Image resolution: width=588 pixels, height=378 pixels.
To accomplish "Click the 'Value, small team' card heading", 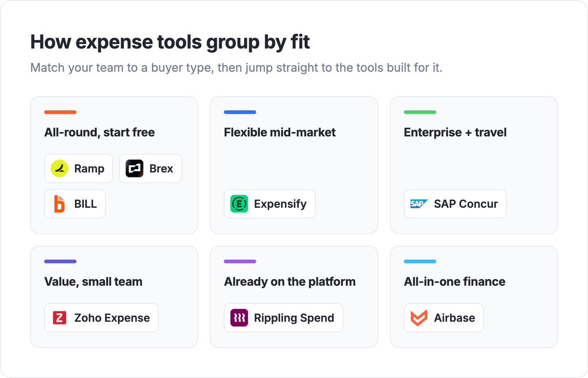I will point(93,282).
